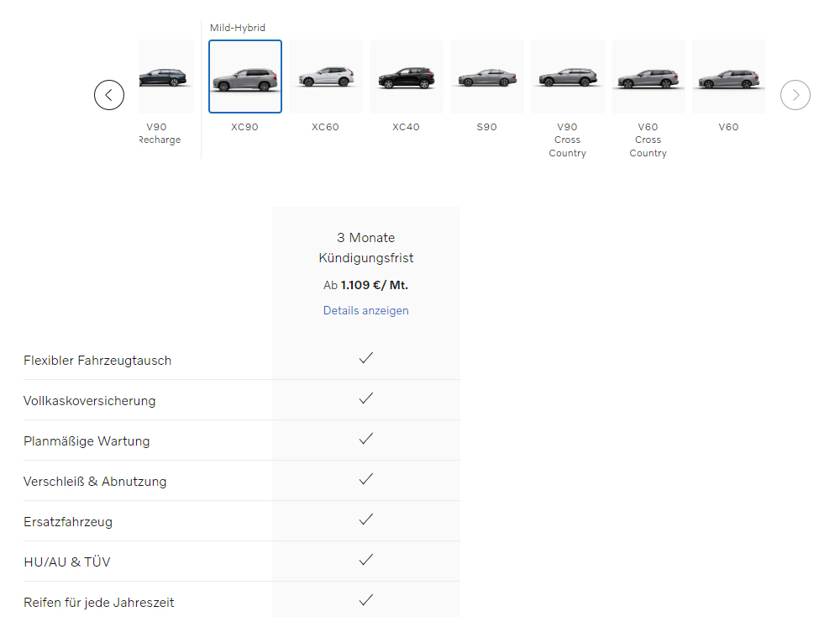840x617 pixels.
Task: Click the Mild-Hybrid category label
Action: pos(238,28)
